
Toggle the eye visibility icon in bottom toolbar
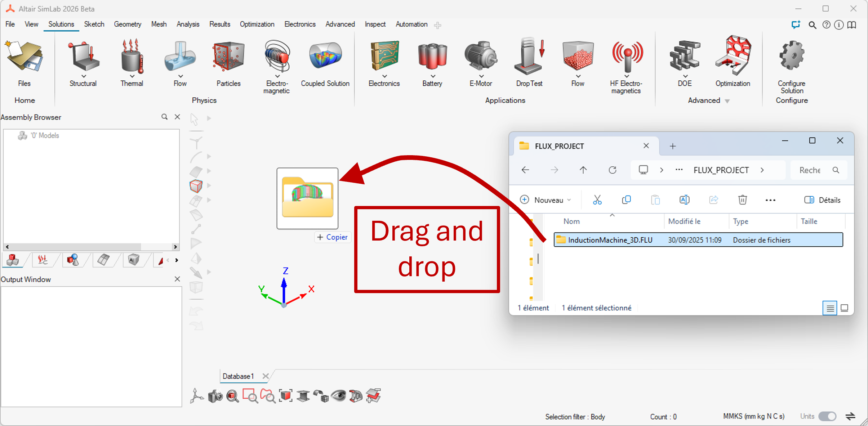338,396
